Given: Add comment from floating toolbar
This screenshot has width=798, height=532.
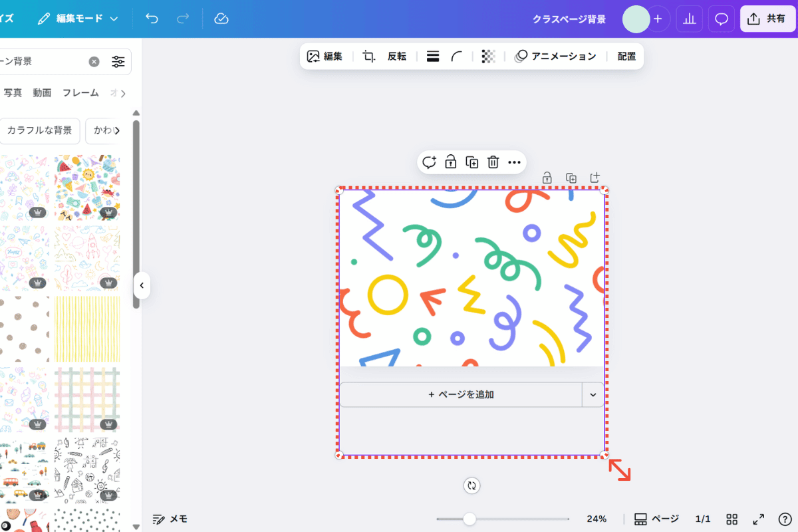Looking at the screenshot, I should [x=429, y=162].
